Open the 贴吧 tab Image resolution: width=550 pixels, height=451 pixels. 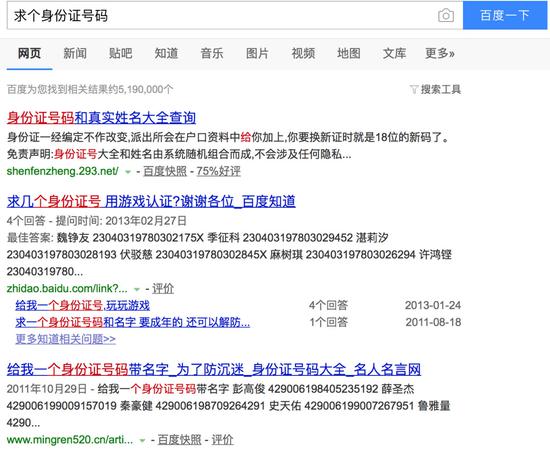(x=121, y=53)
